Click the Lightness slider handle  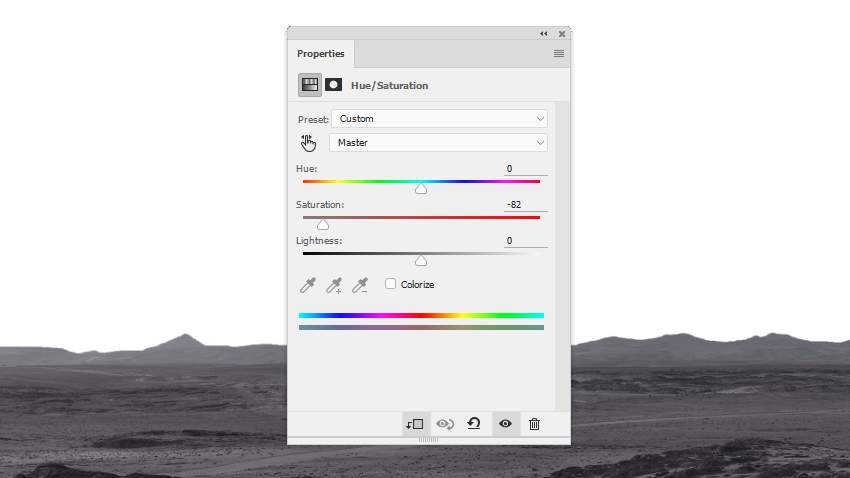[421, 261]
